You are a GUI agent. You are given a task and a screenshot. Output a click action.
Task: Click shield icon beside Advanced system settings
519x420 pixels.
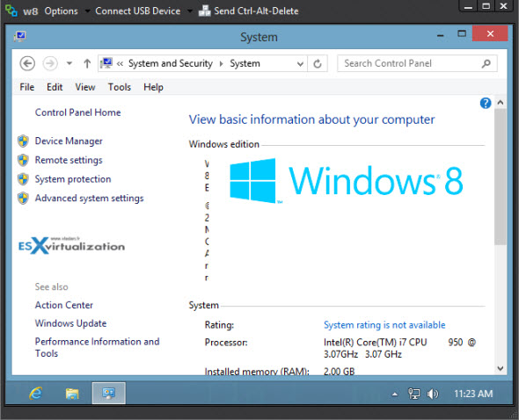click(x=23, y=199)
